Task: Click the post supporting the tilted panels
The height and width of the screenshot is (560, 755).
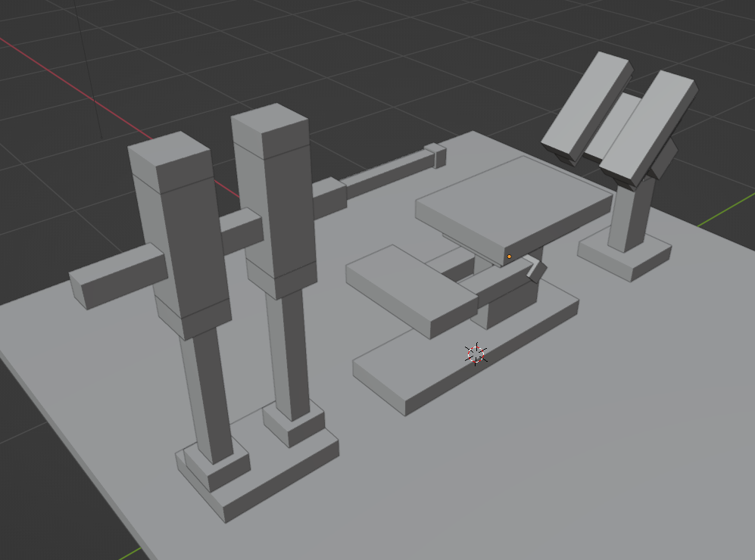Action: click(630, 216)
